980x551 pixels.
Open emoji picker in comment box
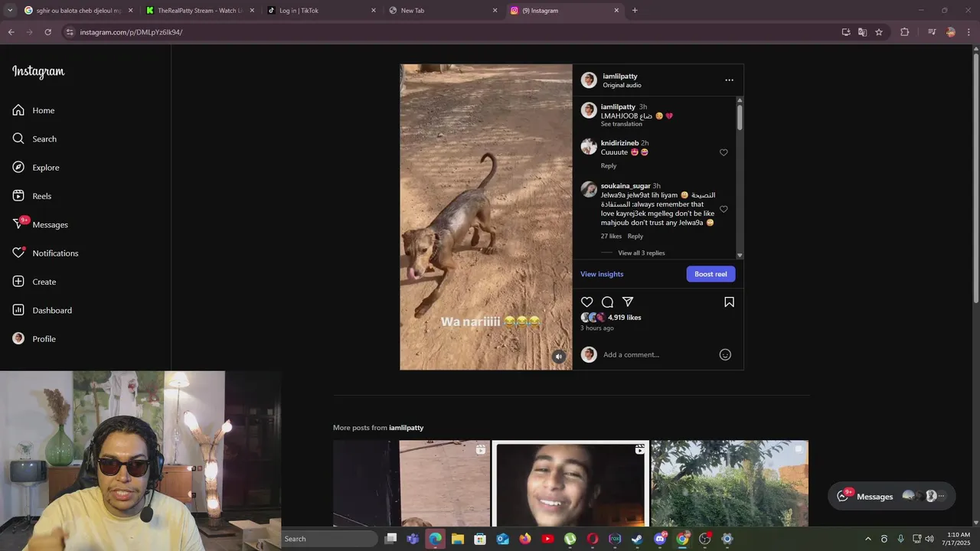click(725, 354)
